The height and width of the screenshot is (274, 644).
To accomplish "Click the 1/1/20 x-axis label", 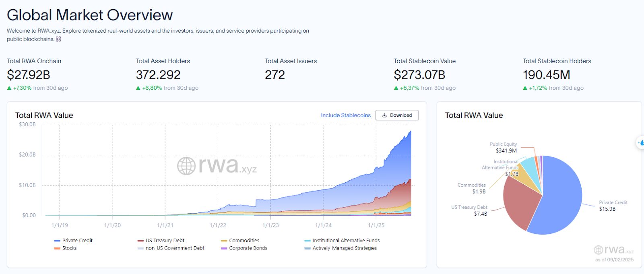I will coord(112,225).
